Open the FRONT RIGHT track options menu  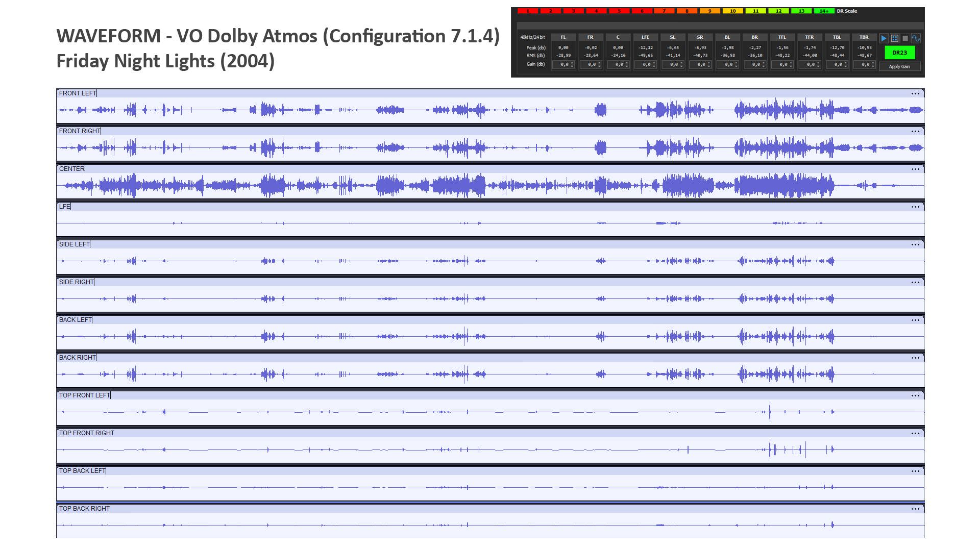pos(915,131)
